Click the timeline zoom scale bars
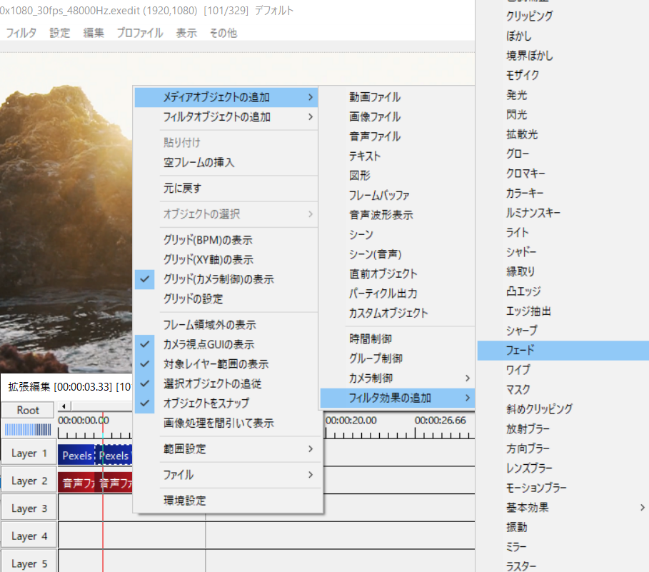 point(28,430)
